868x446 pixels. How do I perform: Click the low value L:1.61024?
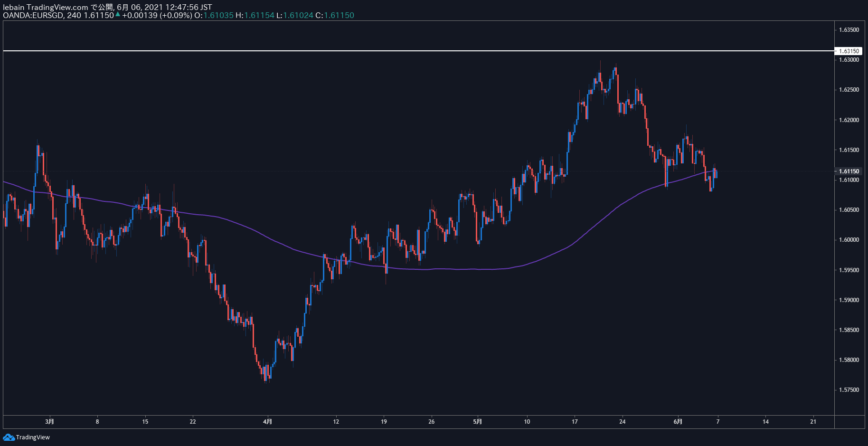tap(295, 15)
